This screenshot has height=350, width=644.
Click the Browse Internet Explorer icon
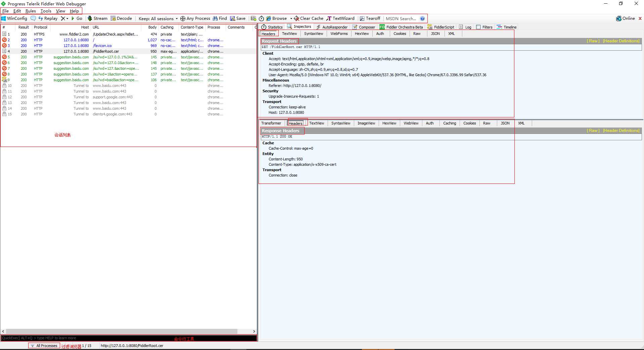click(x=269, y=18)
